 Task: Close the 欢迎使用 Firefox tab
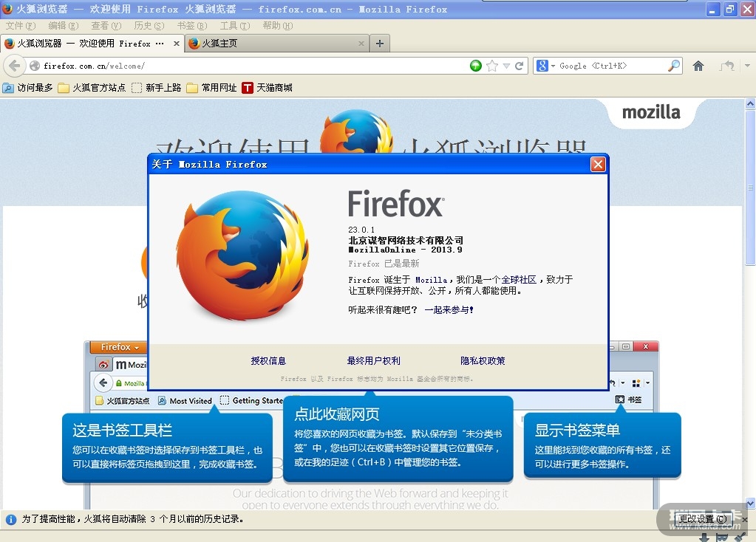(x=177, y=44)
